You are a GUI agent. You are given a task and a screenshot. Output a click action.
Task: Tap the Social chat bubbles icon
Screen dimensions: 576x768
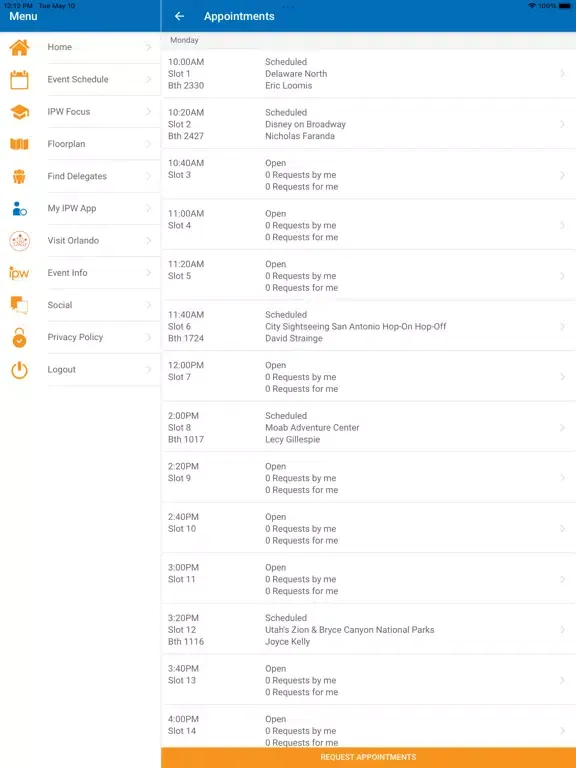19,305
